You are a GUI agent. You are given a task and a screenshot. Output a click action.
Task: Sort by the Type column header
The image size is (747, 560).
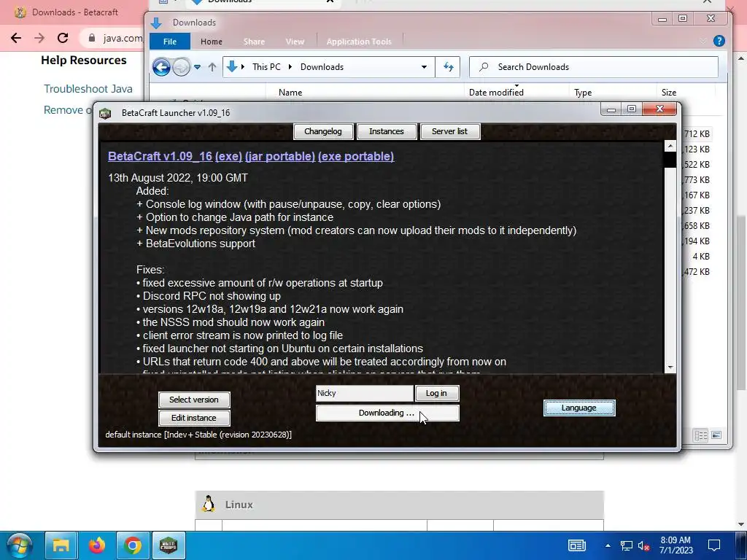[583, 93]
